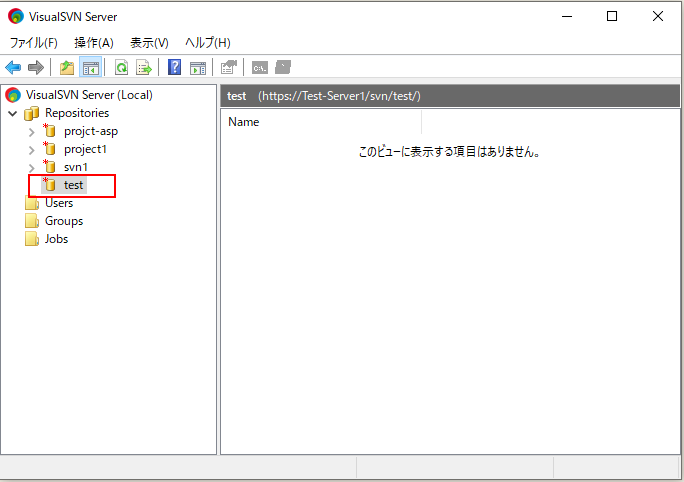This screenshot has height=482, width=684.
Task: Click the VisualSVN logo in title bar
Action: (16, 16)
